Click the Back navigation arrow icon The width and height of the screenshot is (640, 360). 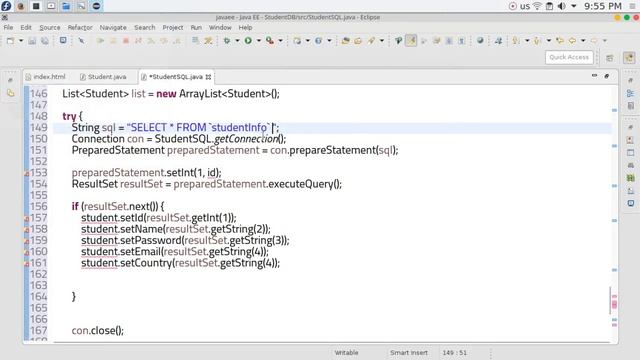572,40
